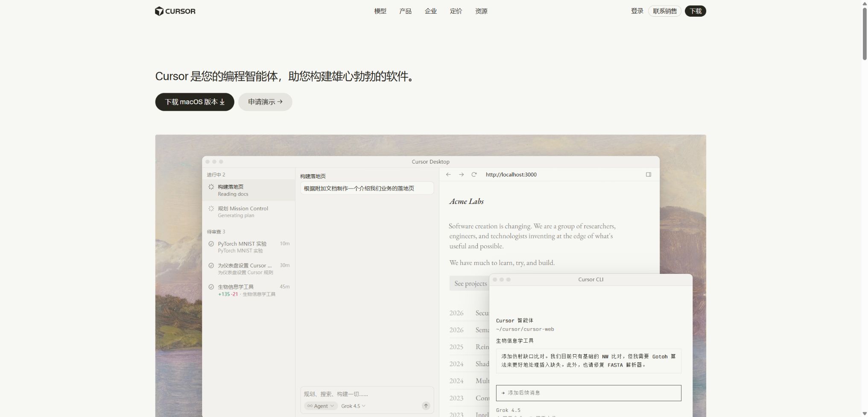
Task: Click the 根据附加文档制作 prompt message bubble
Action: coord(367,188)
